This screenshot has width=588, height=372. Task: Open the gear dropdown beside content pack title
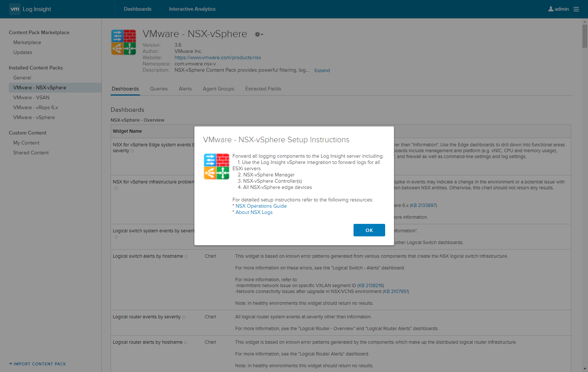(x=259, y=34)
